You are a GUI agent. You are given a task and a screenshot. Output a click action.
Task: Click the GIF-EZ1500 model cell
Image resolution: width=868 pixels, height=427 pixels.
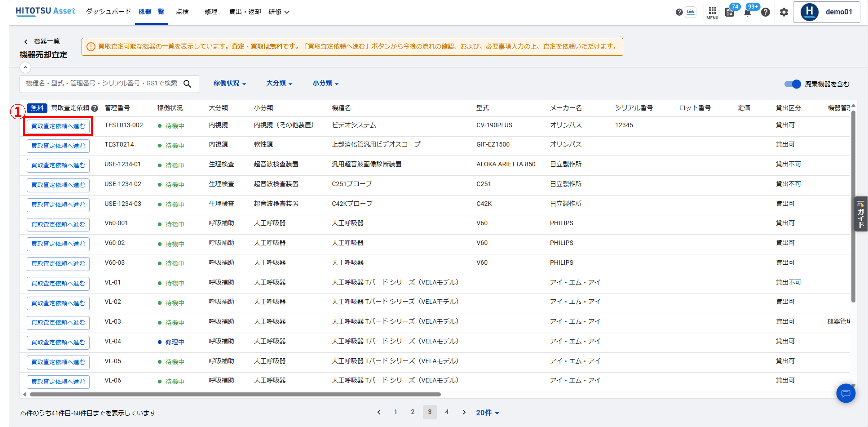click(x=493, y=144)
